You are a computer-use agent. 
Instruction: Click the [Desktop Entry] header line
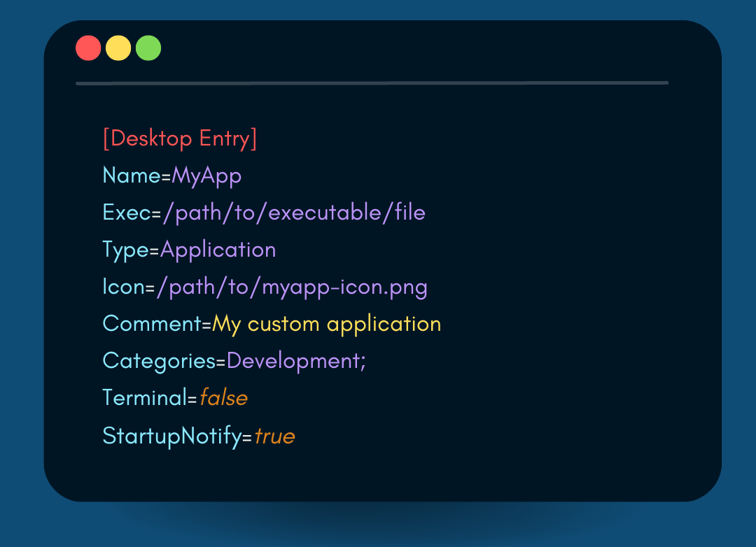[x=180, y=139]
